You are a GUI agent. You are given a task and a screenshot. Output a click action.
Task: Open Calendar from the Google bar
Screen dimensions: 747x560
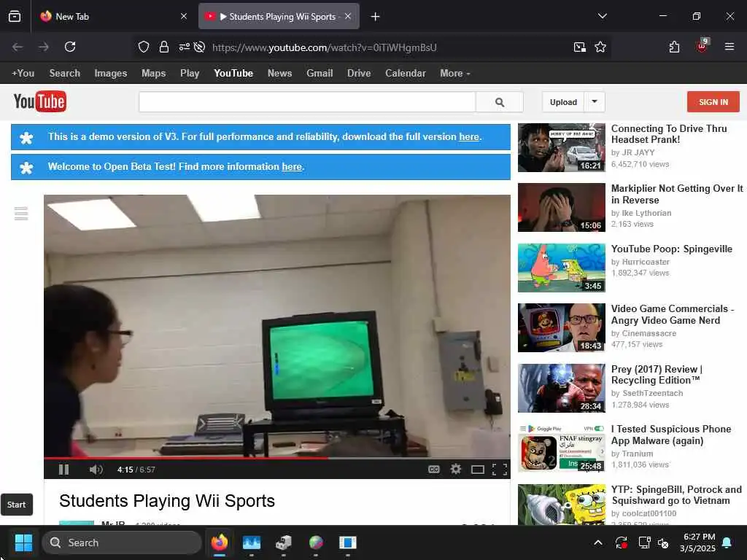point(406,74)
